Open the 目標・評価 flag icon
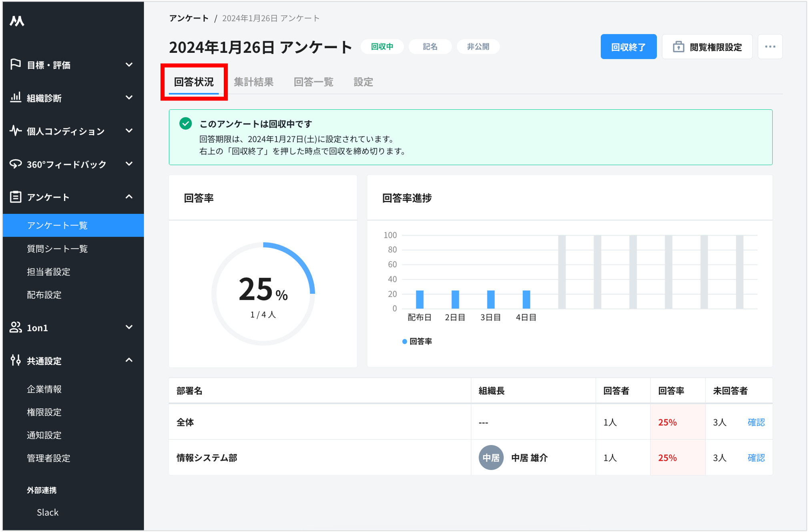809x532 pixels. (15, 65)
